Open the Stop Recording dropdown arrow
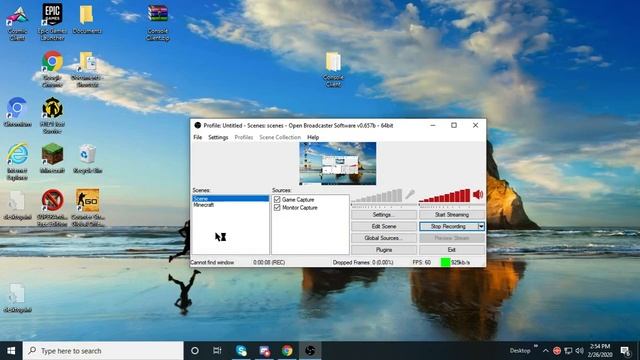This screenshot has height=360, width=640. (x=481, y=226)
